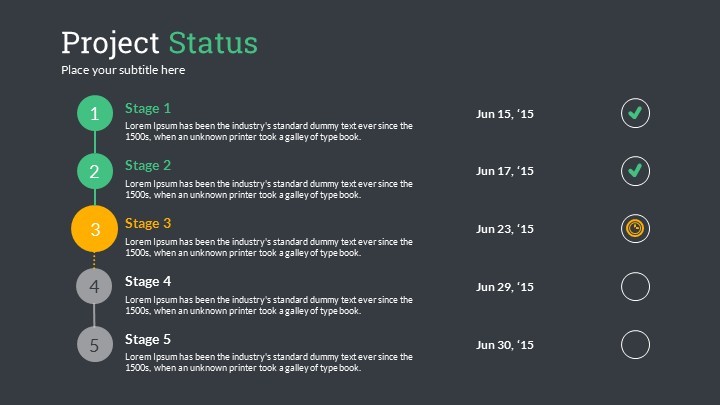Click the green stage 1 number circle
This screenshot has height=405, width=720.
click(95, 113)
